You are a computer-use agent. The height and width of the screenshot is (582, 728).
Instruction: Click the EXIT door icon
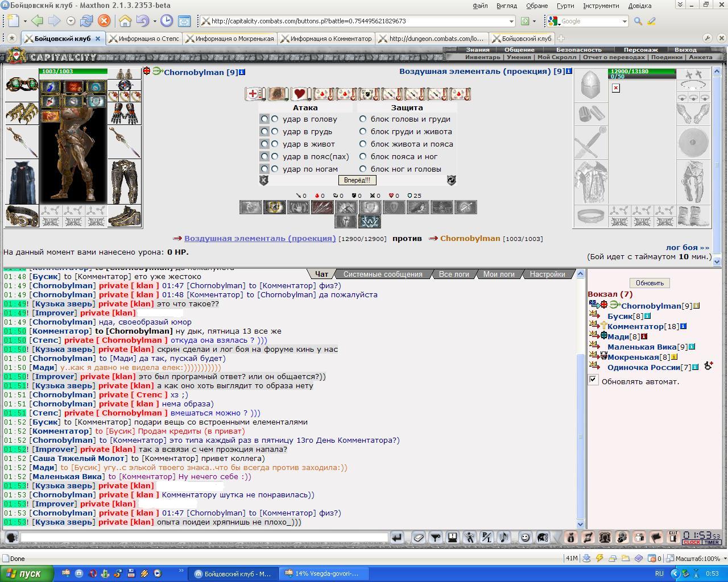[x=673, y=537]
